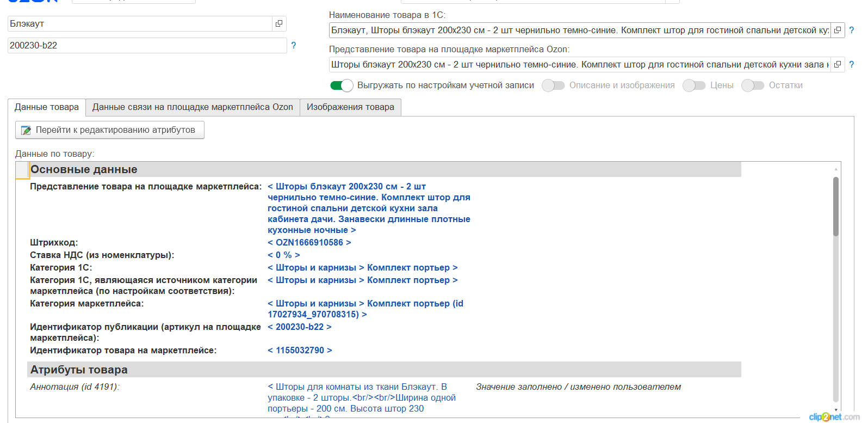Click open icon in Ozon представление товара field
868x423 pixels.
[838, 65]
